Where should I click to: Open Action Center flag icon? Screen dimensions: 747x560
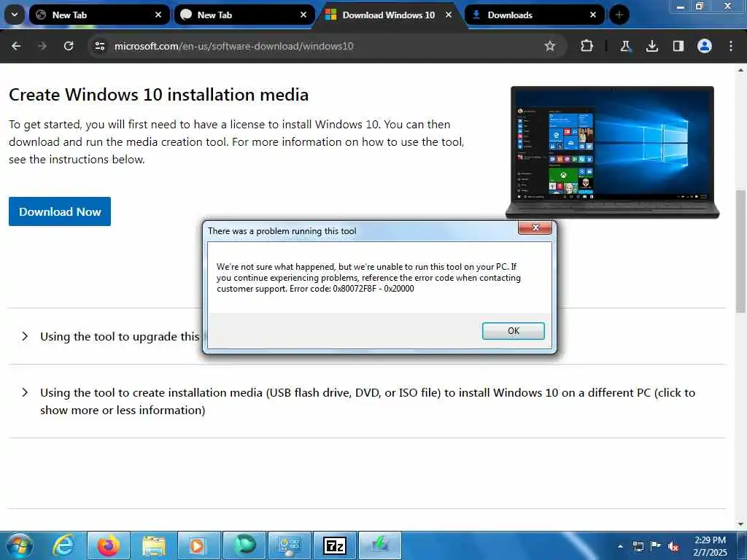(656, 545)
